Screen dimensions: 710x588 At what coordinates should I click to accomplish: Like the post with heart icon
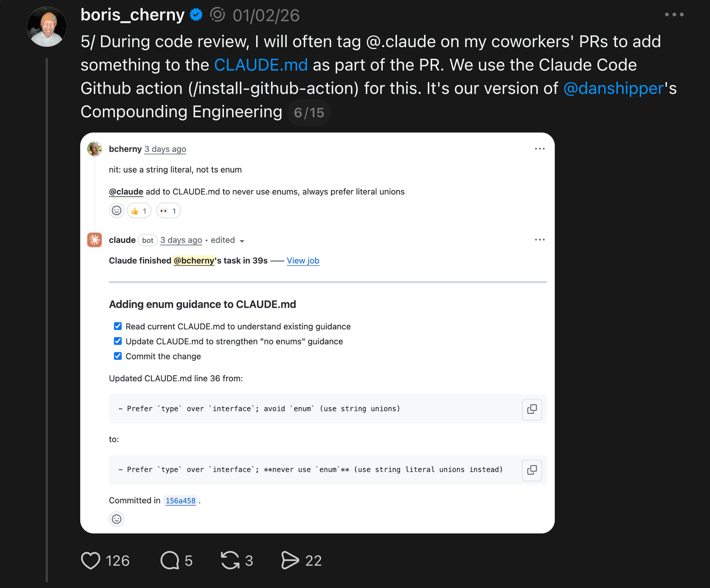click(91, 561)
